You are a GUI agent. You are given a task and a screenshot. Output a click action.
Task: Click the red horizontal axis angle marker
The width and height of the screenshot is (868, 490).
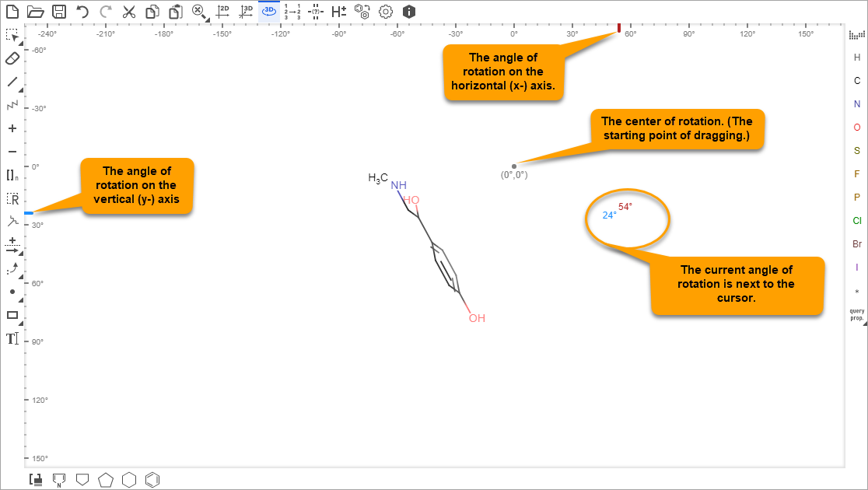(619, 28)
